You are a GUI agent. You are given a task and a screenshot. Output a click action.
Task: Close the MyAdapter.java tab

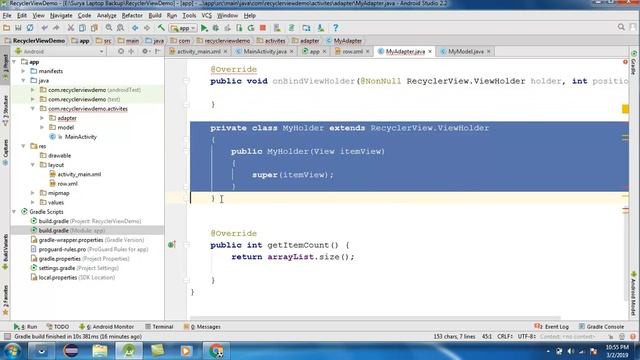tap(430, 51)
